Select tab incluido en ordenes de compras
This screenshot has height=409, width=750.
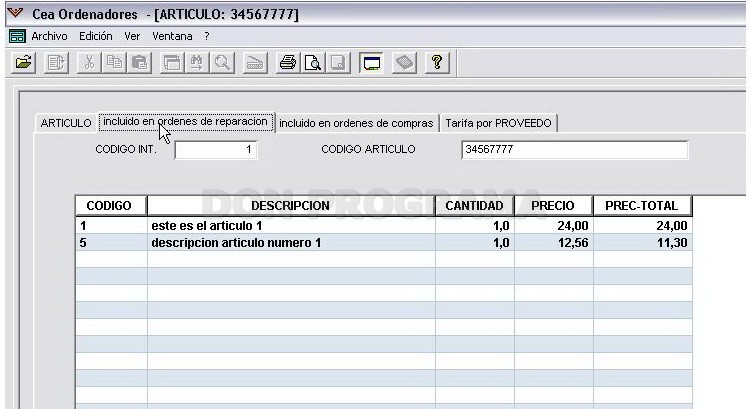356,123
